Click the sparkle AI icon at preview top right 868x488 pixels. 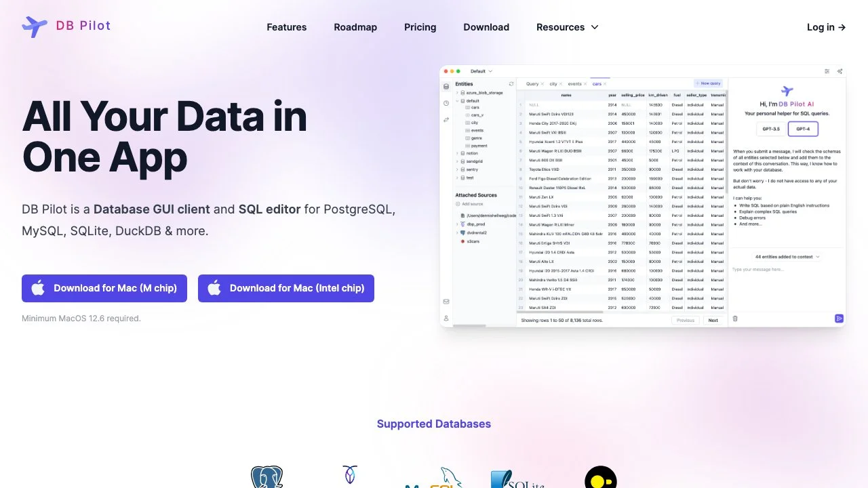pyautogui.click(x=840, y=71)
